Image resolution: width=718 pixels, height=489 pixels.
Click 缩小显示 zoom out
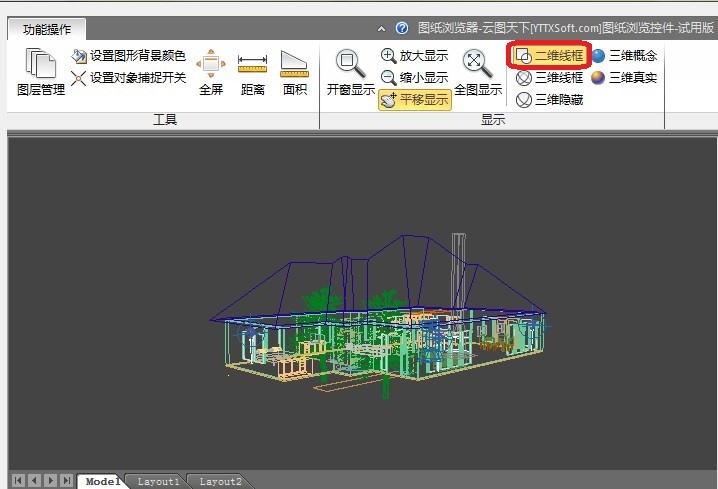coord(415,77)
